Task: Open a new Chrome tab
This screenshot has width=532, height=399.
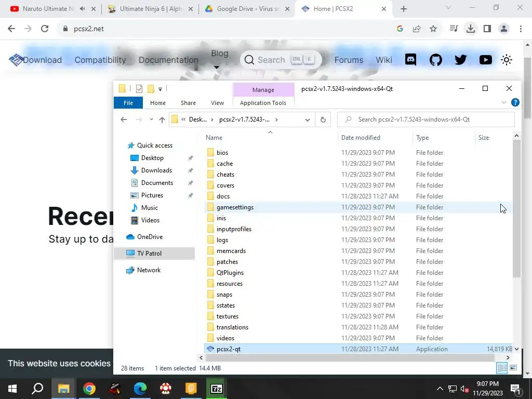Action: [403, 9]
